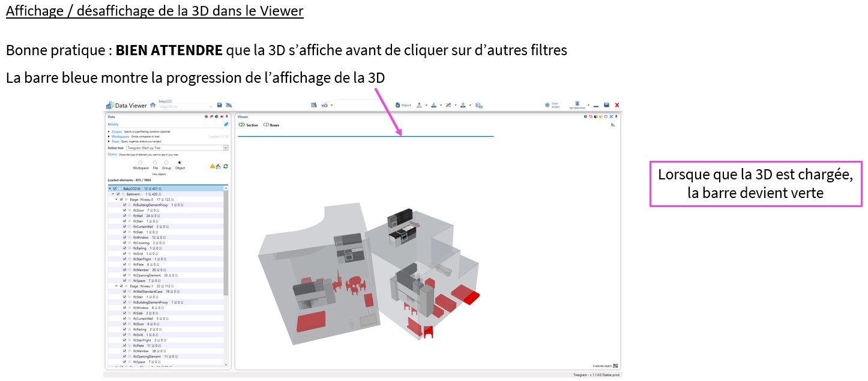Check the IfcDoor checkbox in tree
Viewport: 868px width, 381px height.
pyautogui.click(x=124, y=211)
